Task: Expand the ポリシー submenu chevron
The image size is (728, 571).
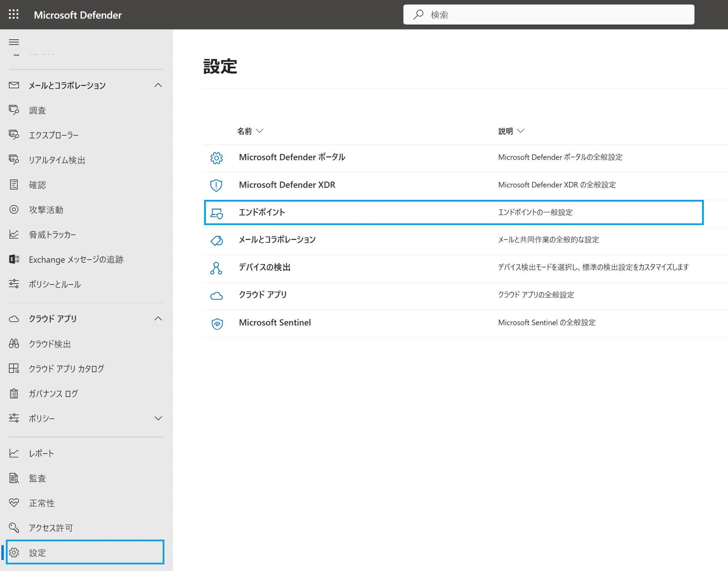Action: [x=158, y=418]
